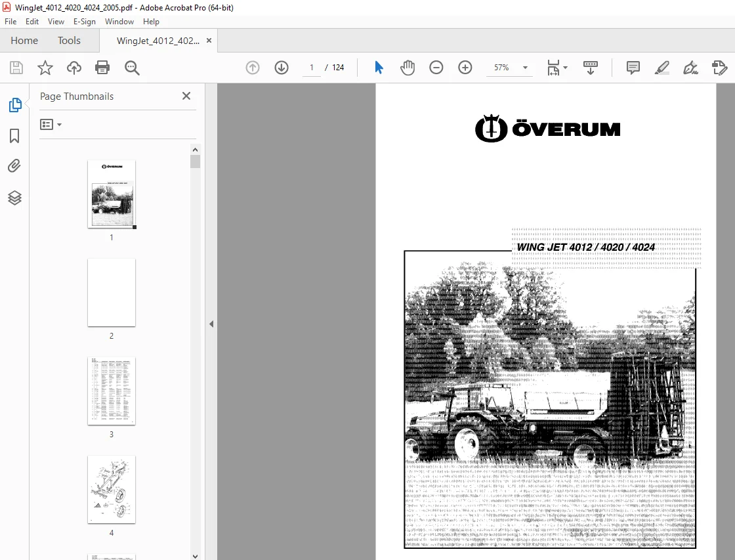Image resolution: width=735 pixels, height=560 pixels.
Task: Open the scrolling mode download-style icon
Action: [590, 68]
